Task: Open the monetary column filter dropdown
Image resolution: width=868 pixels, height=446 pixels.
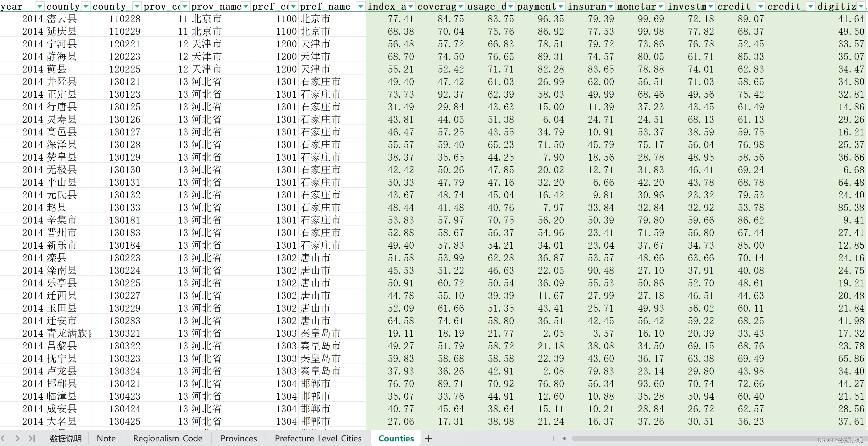Action: click(x=661, y=6)
